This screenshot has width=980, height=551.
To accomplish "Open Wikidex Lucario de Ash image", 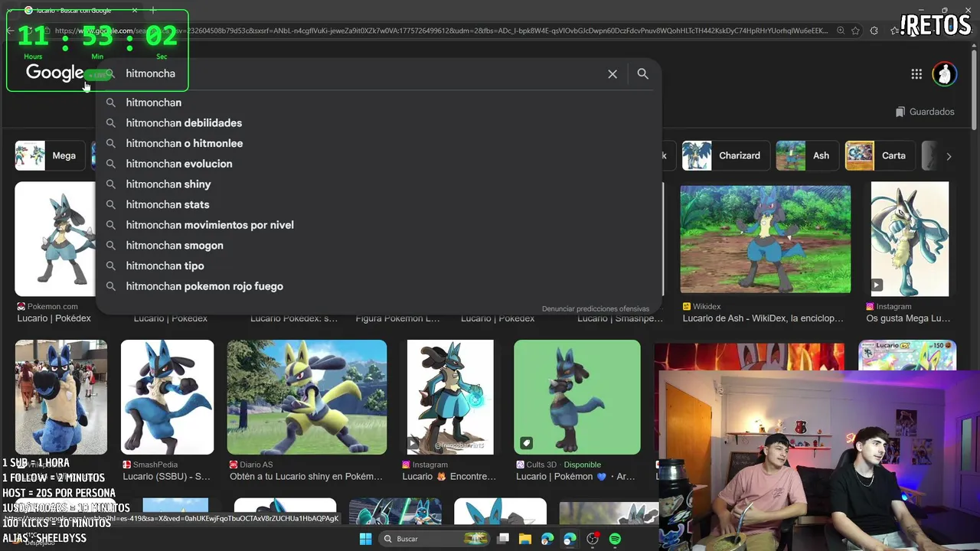I will click(x=766, y=239).
